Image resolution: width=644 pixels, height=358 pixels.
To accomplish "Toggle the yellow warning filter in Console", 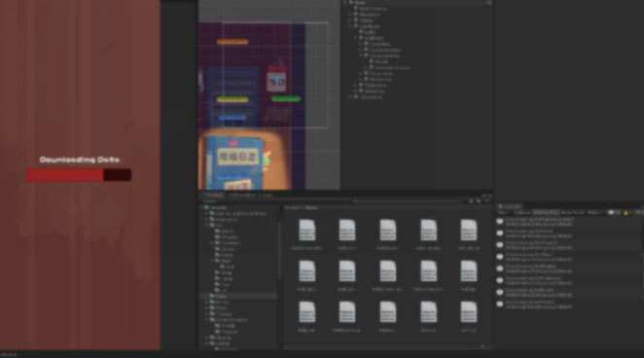I will [x=627, y=213].
